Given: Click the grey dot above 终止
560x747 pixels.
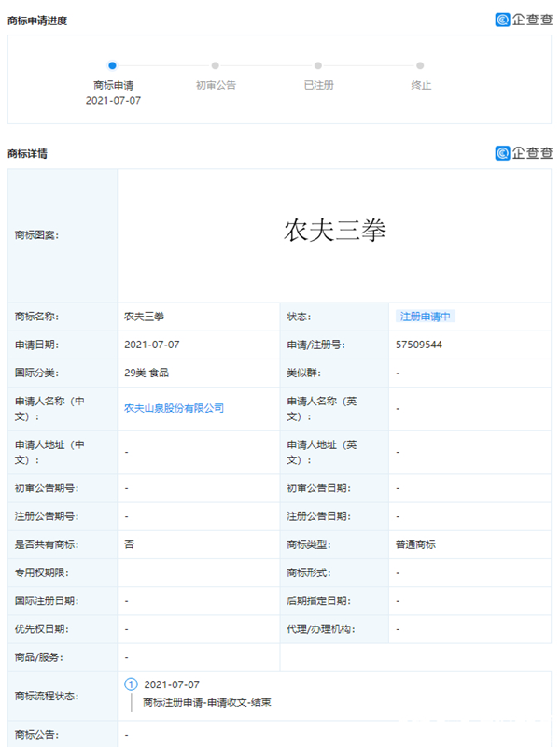Looking at the screenshot, I should [x=420, y=65].
